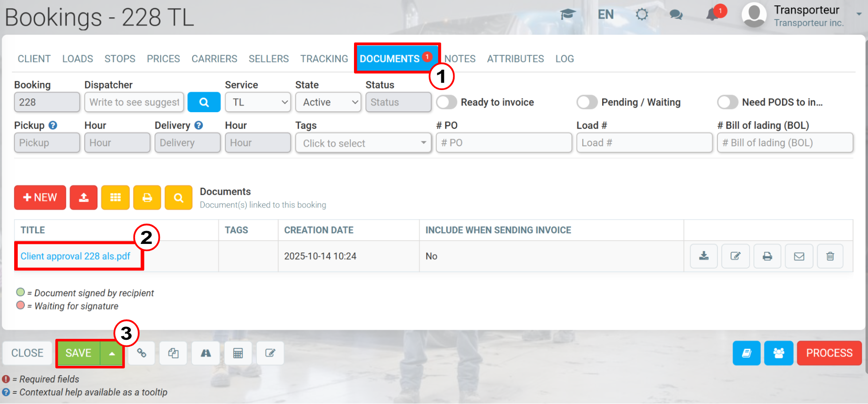Open the Client approval 228 als.pdf link
Viewport: 868px width, 404px height.
point(75,256)
